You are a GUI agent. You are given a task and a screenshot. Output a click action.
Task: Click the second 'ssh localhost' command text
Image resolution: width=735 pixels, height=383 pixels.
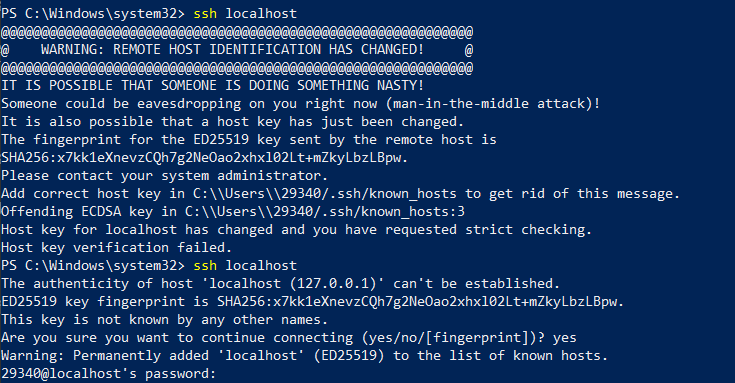[x=245, y=266]
